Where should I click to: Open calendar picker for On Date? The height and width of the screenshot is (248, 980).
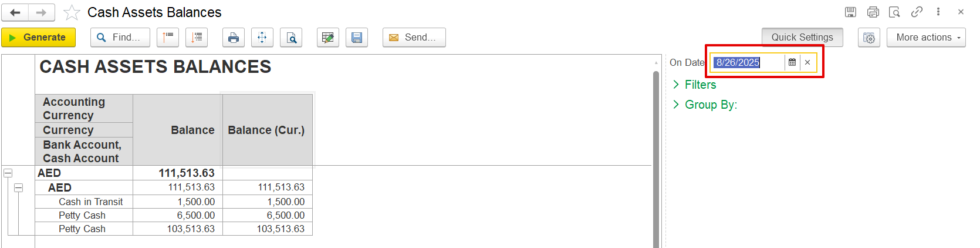tap(792, 62)
